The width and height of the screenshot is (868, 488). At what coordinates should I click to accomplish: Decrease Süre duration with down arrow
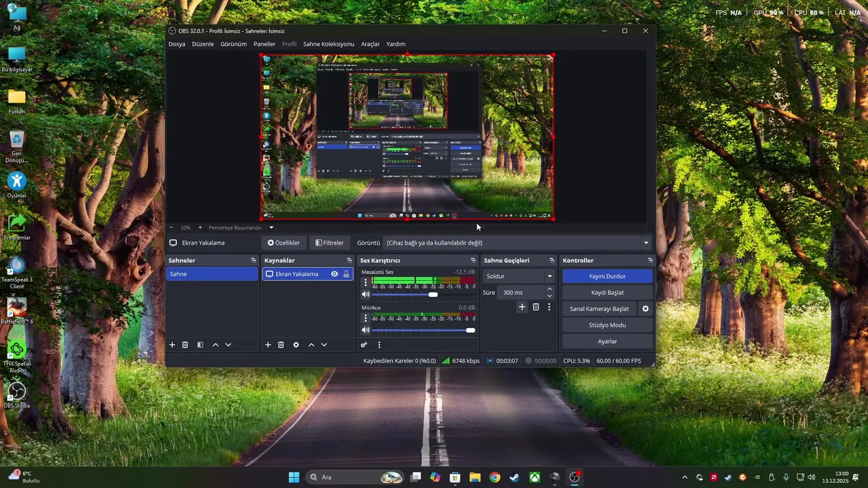[549, 296]
